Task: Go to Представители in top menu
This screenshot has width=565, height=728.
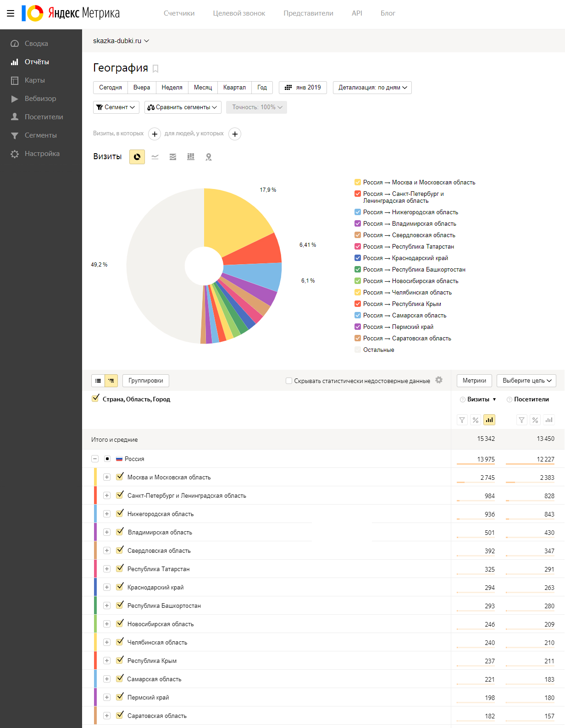Action: coord(309,13)
